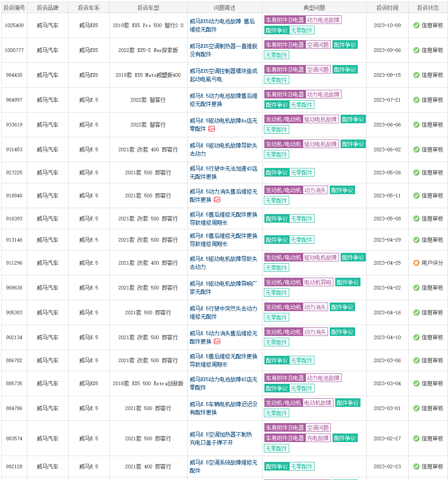Click the 配件争议 tag in row 984430

345,70
